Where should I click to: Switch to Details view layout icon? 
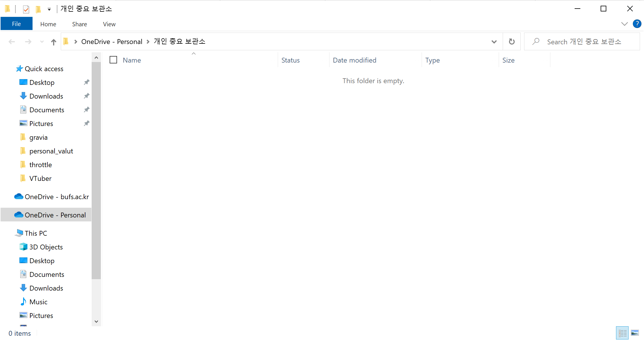coord(622,333)
